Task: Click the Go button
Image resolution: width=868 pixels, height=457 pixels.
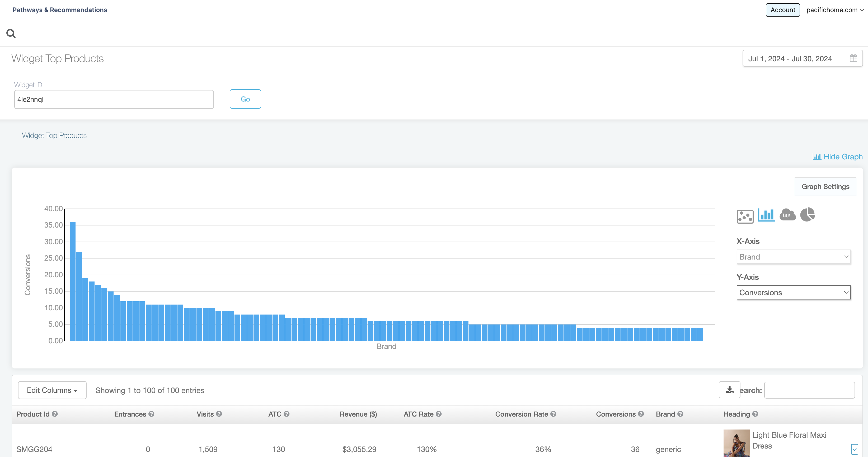Action: [x=245, y=99]
